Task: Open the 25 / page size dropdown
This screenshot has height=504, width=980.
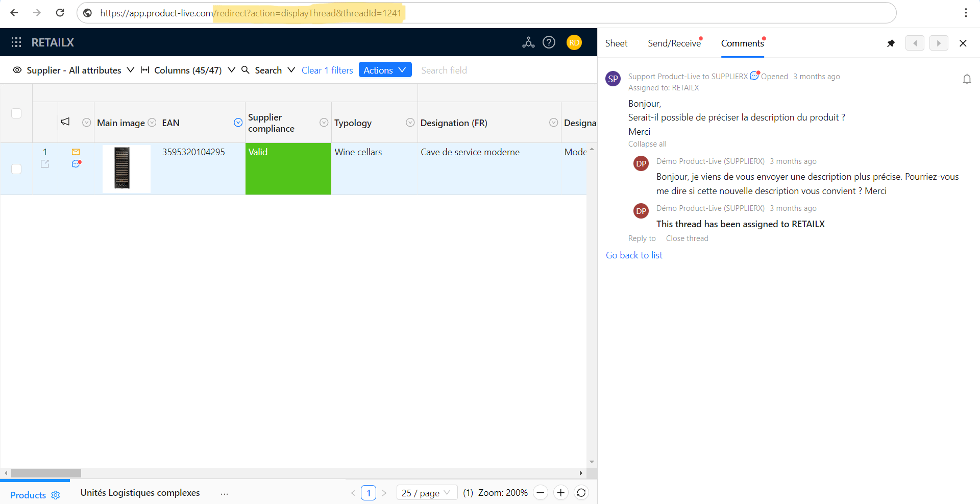Action: coord(426,493)
